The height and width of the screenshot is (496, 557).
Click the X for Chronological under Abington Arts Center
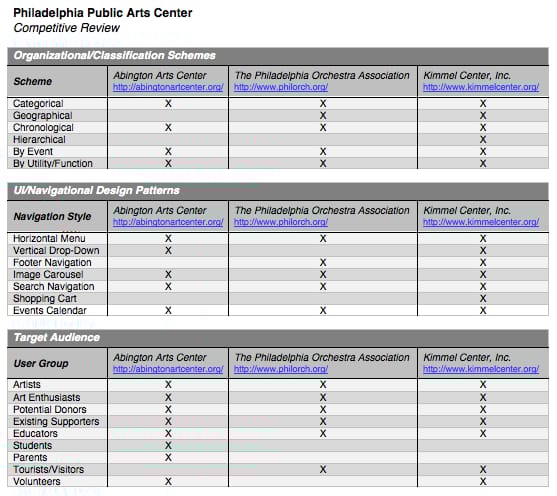coord(168,128)
